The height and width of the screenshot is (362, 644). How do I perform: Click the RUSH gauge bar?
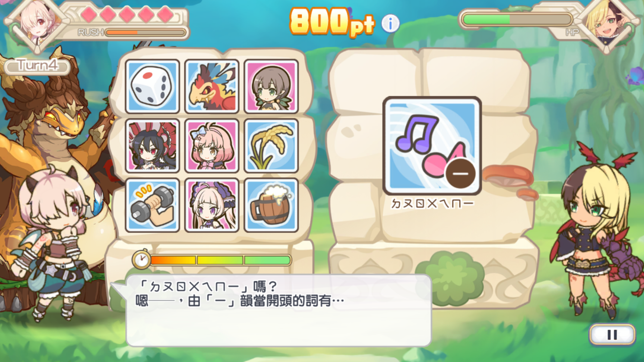145,32
